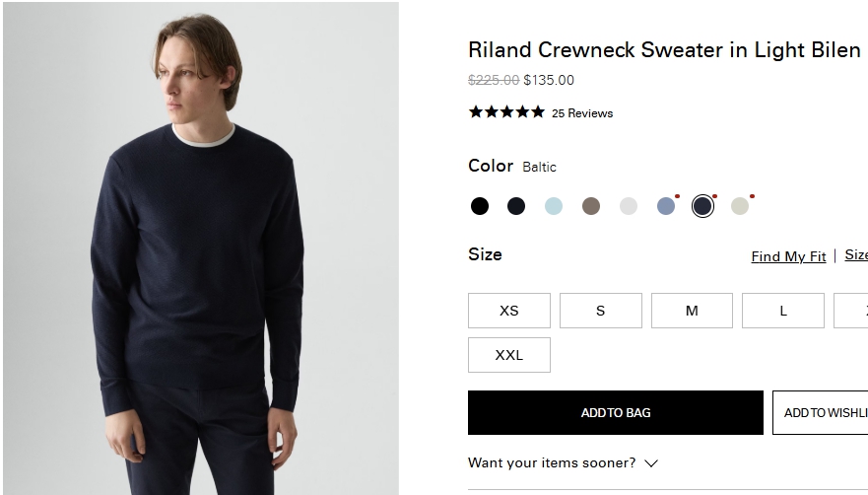Pick size M
868x495 pixels.
pyautogui.click(x=692, y=311)
